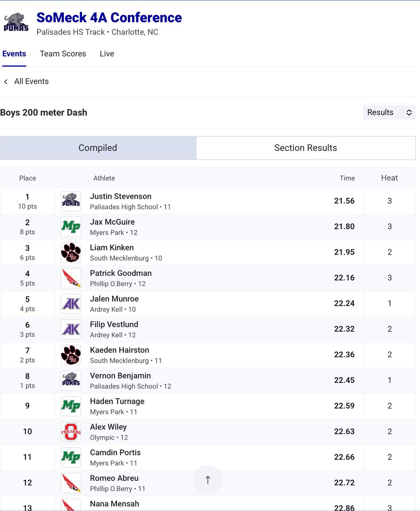Click Olympic • 12 under Alex Wiley
Image resolution: width=420 pixels, height=511 pixels.
click(109, 437)
